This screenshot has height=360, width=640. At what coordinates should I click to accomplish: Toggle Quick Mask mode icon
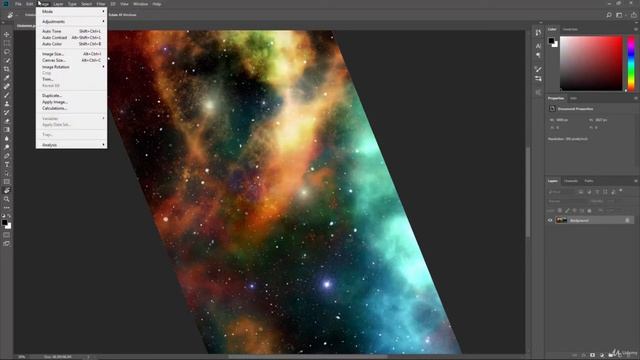(x=7, y=235)
